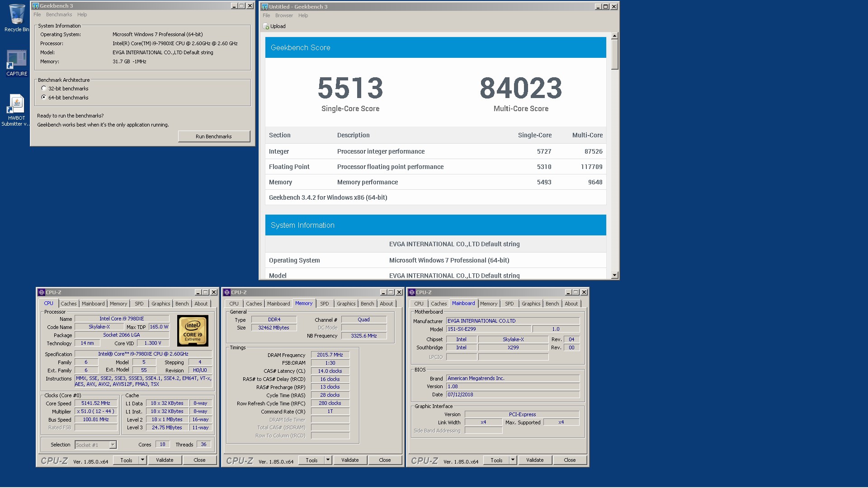868x488 pixels.
Task: Expand Tools dropdown arrow in Mainboard window
Action: (513, 460)
